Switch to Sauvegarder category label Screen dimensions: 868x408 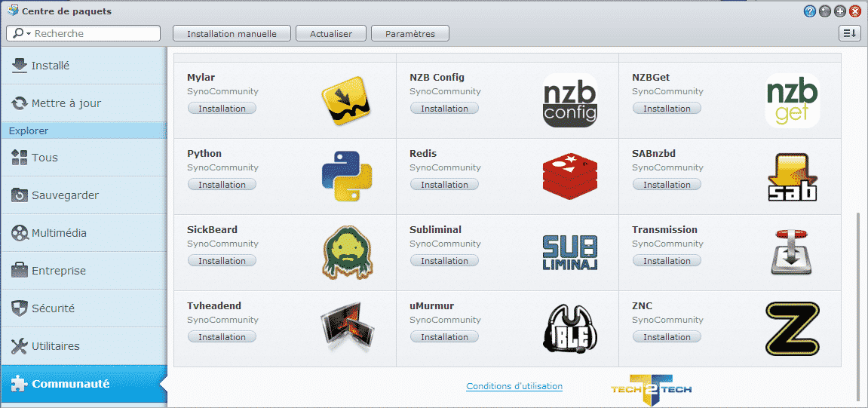tap(66, 195)
